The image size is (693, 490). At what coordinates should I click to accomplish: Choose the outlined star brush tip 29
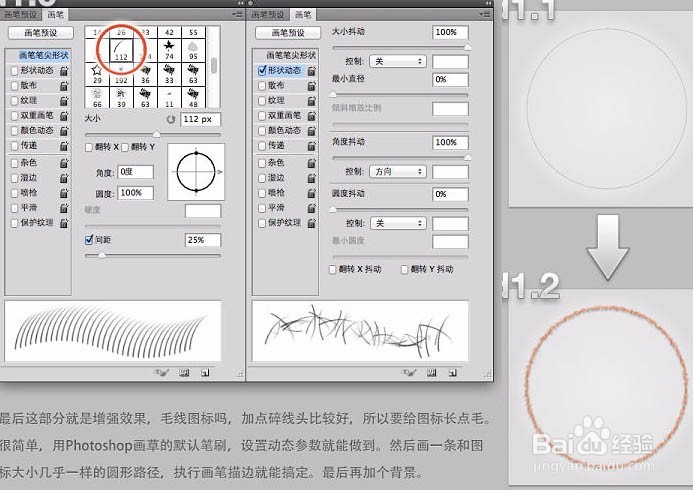[x=97, y=73]
